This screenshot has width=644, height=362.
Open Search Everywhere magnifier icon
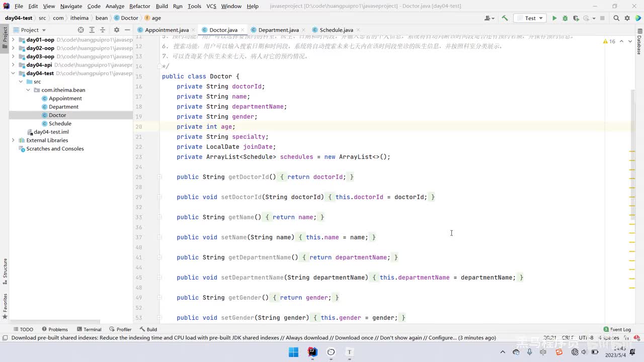coord(616,18)
